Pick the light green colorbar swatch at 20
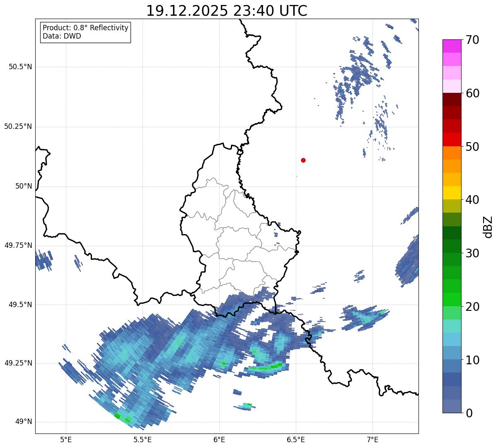This screenshot has height=448, width=498. (x=452, y=313)
